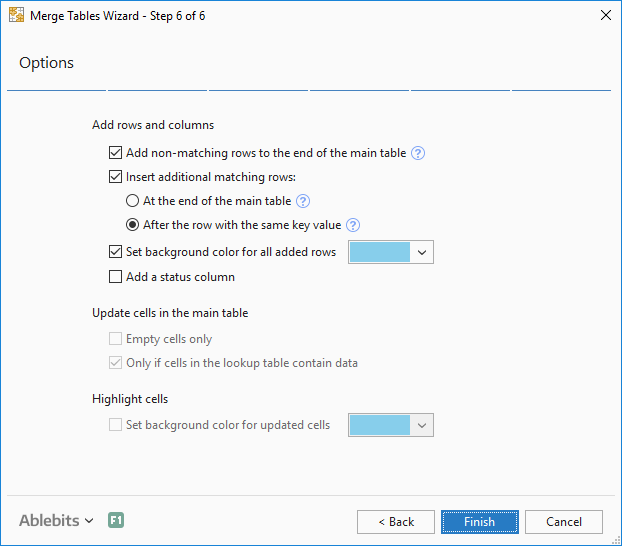Close the Merge Tables Wizard window
Screen dimensions: 622x546
(604, 16)
